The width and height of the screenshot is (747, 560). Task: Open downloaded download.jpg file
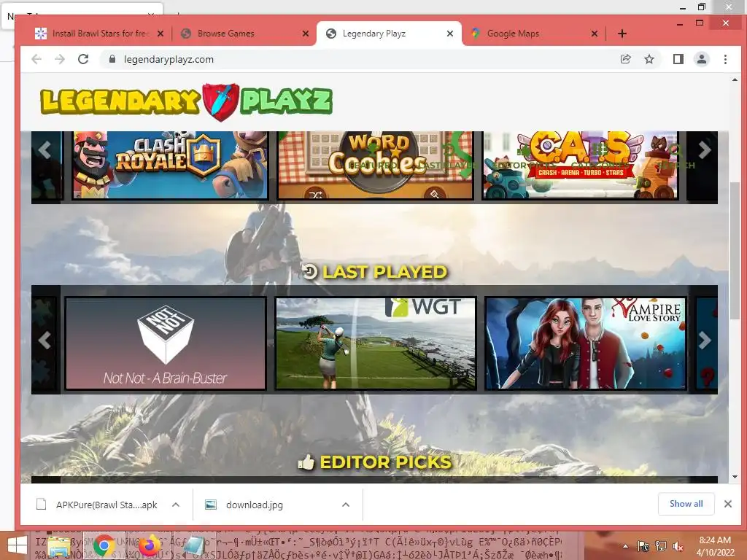(245, 505)
